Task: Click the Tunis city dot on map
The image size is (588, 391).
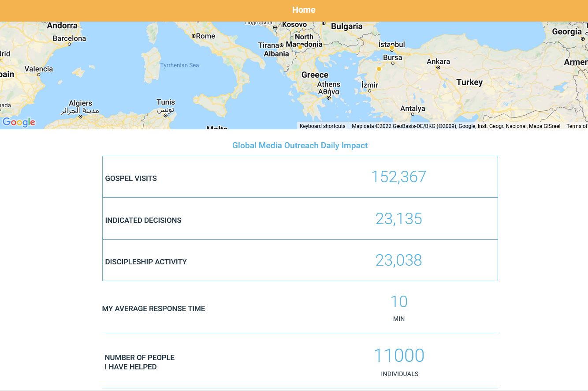Action: (x=166, y=116)
